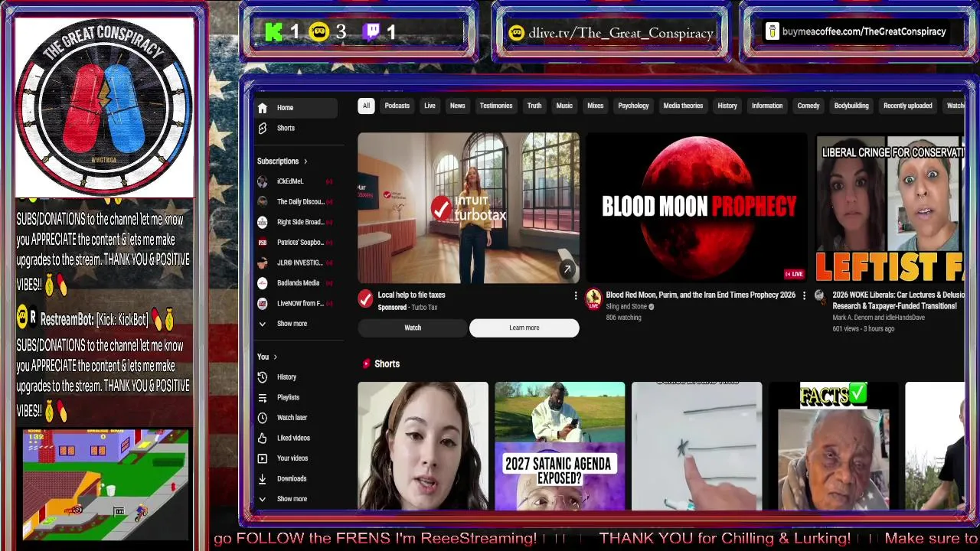Click the Kick viewer count icon

pyautogui.click(x=273, y=32)
